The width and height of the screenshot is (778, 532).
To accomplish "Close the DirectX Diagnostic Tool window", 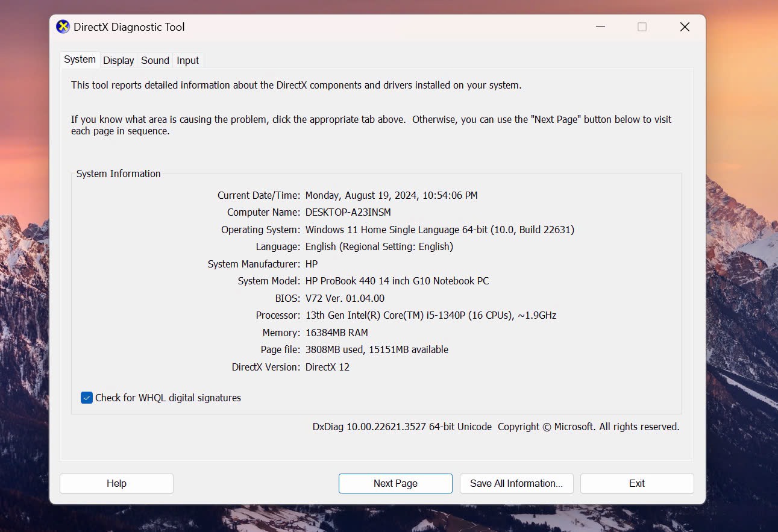I will pos(685,27).
